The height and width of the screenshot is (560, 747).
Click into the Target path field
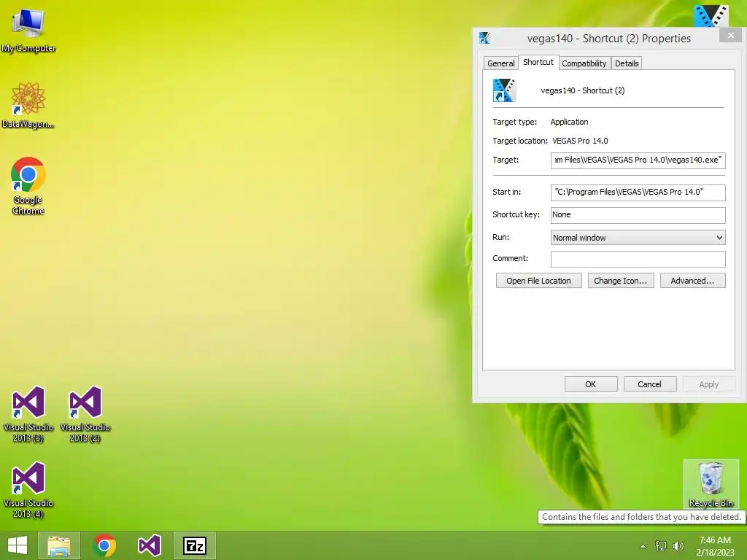pyautogui.click(x=638, y=160)
